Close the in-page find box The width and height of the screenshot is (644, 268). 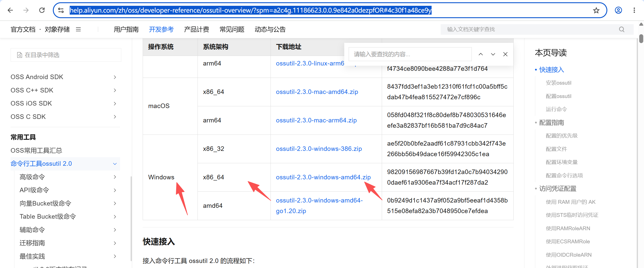point(505,54)
